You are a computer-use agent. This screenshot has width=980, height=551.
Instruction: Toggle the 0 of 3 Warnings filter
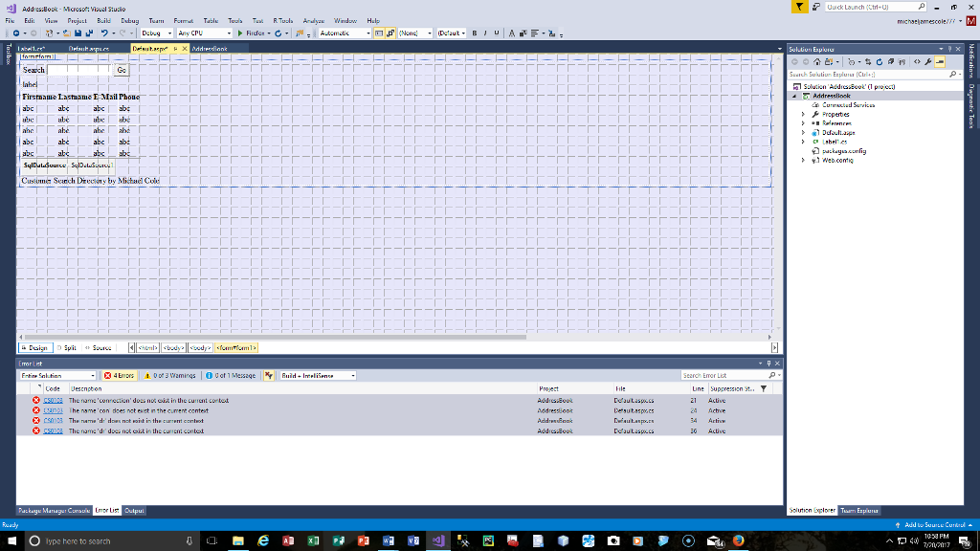[x=170, y=376]
